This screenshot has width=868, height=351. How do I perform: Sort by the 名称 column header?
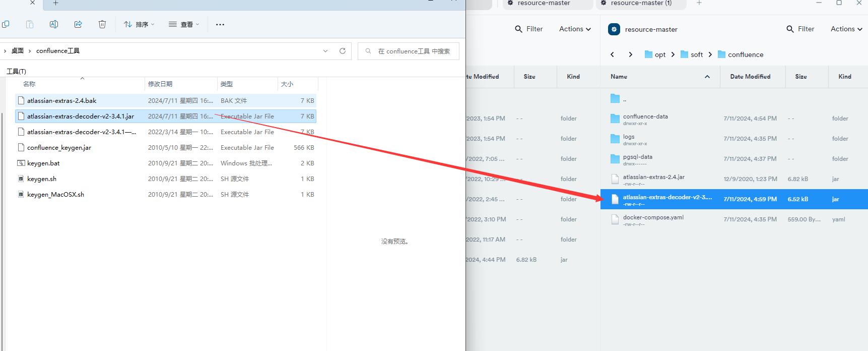(29, 84)
